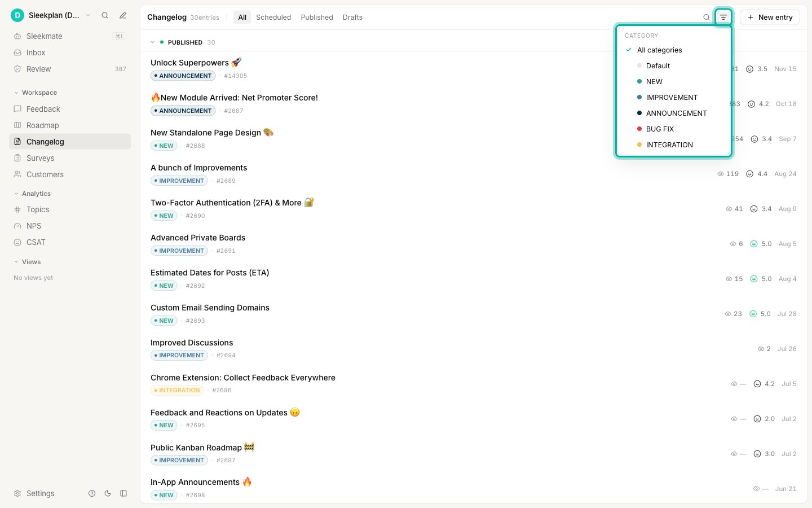Open the Feedback workspace page

[70, 109]
